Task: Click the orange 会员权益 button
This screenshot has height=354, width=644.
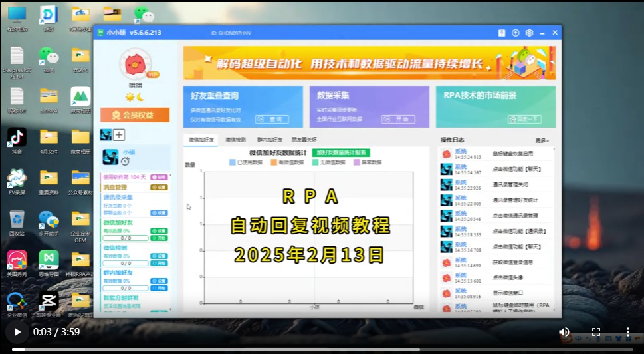Action: pyautogui.click(x=135, y=115)
